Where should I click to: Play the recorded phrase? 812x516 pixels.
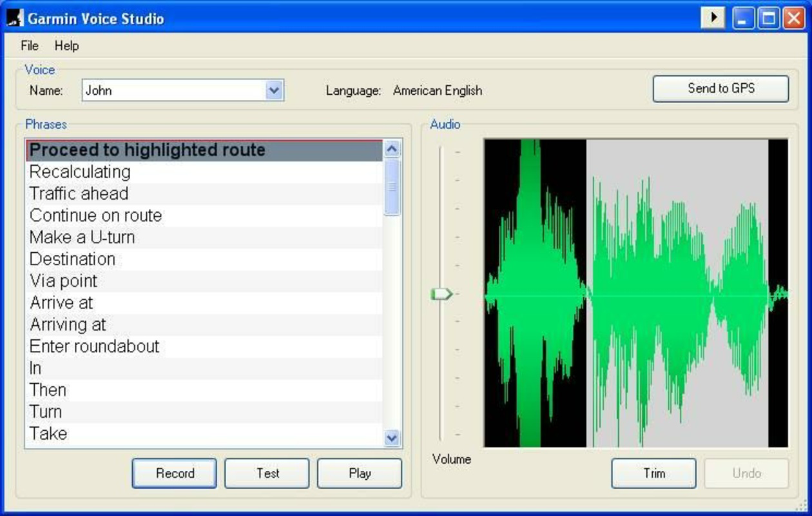click(360, 473)
